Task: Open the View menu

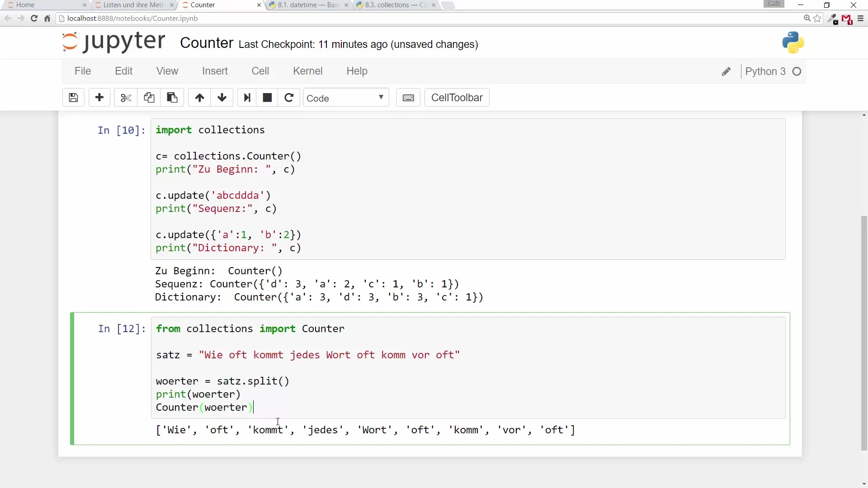Action: click(x=167, y=71)
